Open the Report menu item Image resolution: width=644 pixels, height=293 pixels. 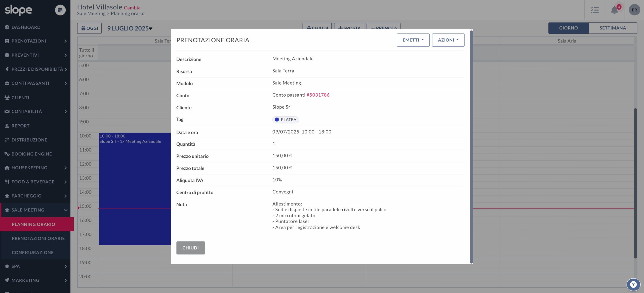pyautogui.click(x=35, y=126)
